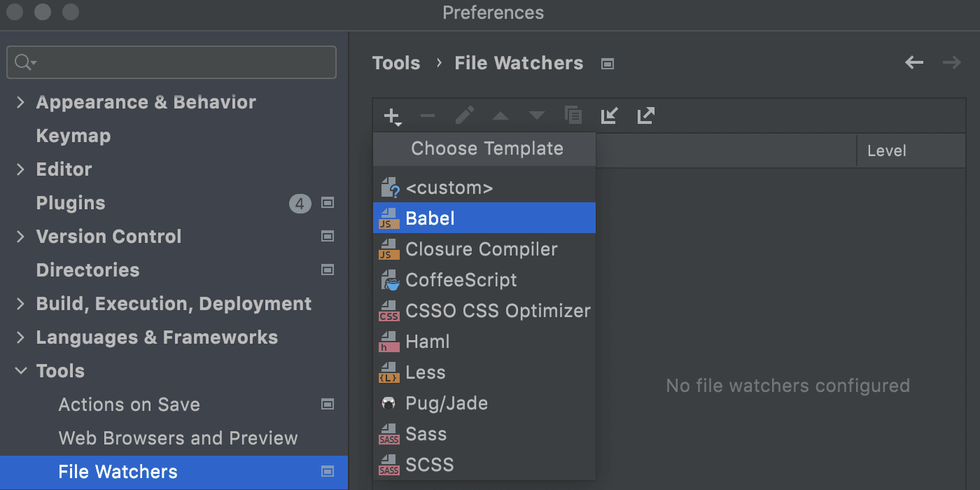
Task: Click the project icon on Actions on Save row
Action: click(327, 405)
